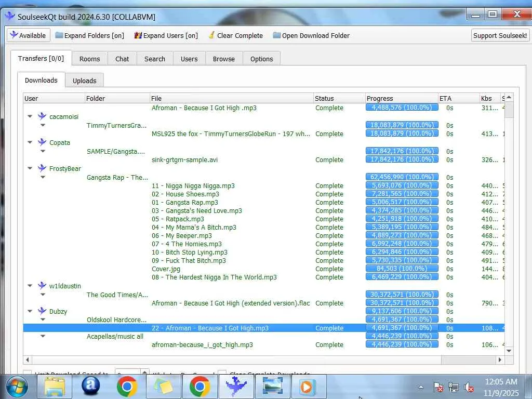Click progress bar showing 84,503 (100.0%)
532x399 pixels.
click(x=402, y=269)
